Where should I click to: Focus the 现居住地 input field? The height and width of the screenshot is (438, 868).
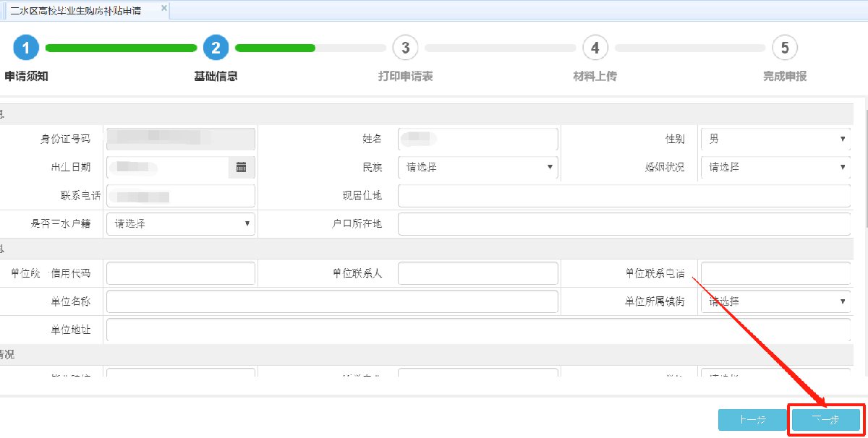tap(624, 196)
